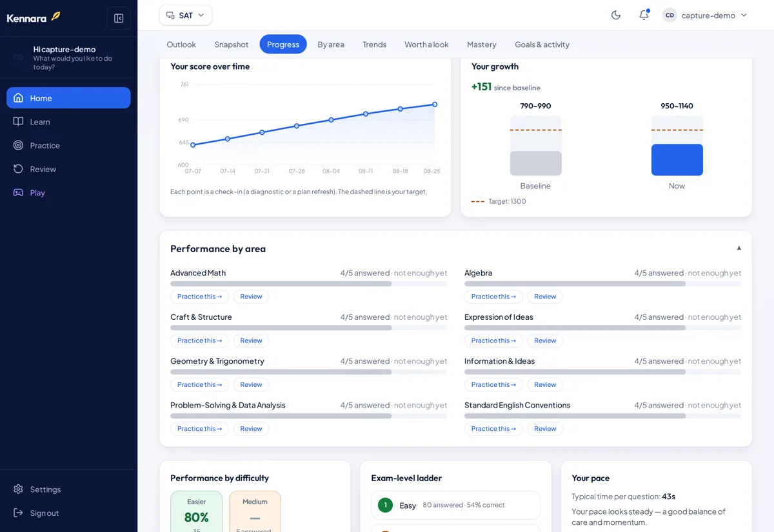Click the 'Target: 1300' legend text
The width and height of the screenshot is (774, 532).
(x=507, y=201)
